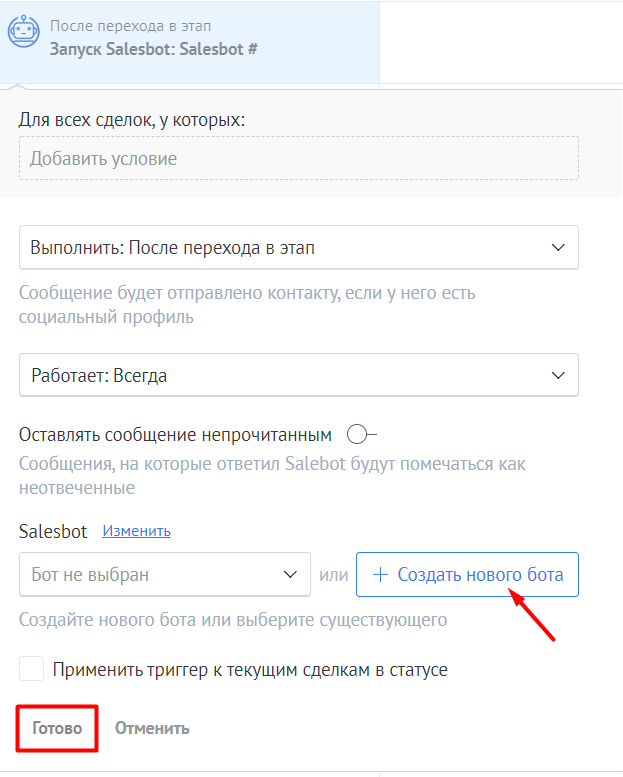Focus the "Добавить условие" condition field
This screenshot has height=777, width=623.
[298, 158]
